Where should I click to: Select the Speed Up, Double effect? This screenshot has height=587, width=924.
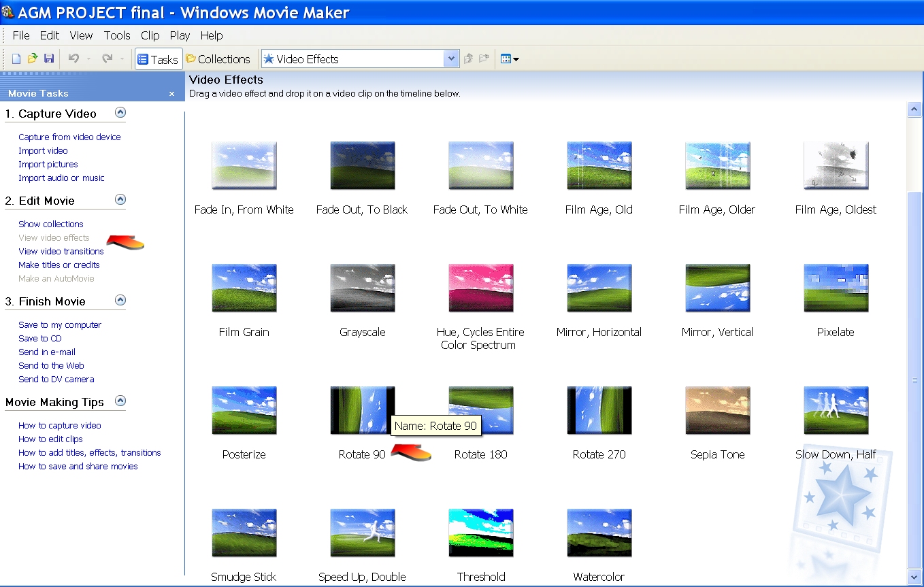[363, 533]
